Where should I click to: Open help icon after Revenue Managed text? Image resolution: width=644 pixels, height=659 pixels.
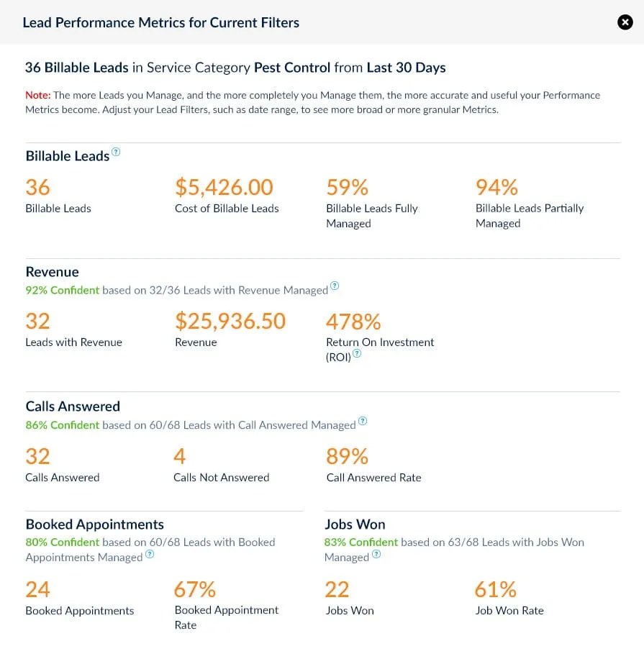point(334,287)
